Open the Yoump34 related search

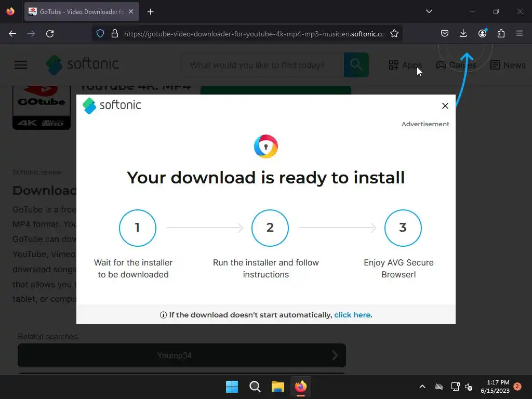[x=182, y=355]
